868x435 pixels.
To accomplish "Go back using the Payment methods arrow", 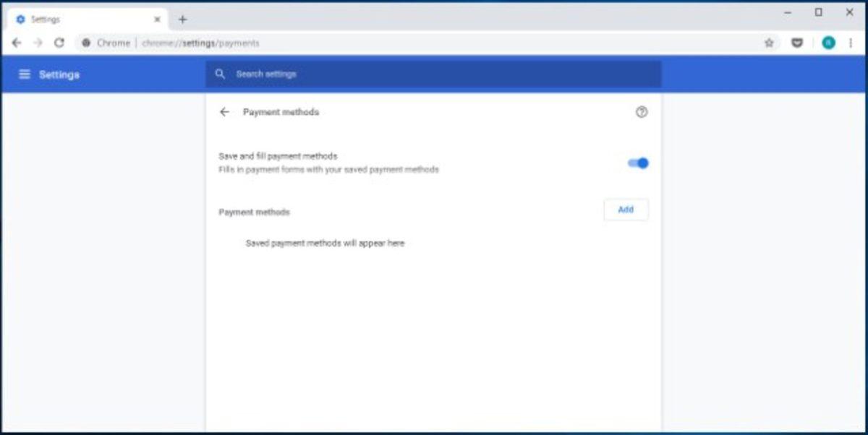I will [x=225, y=112].
